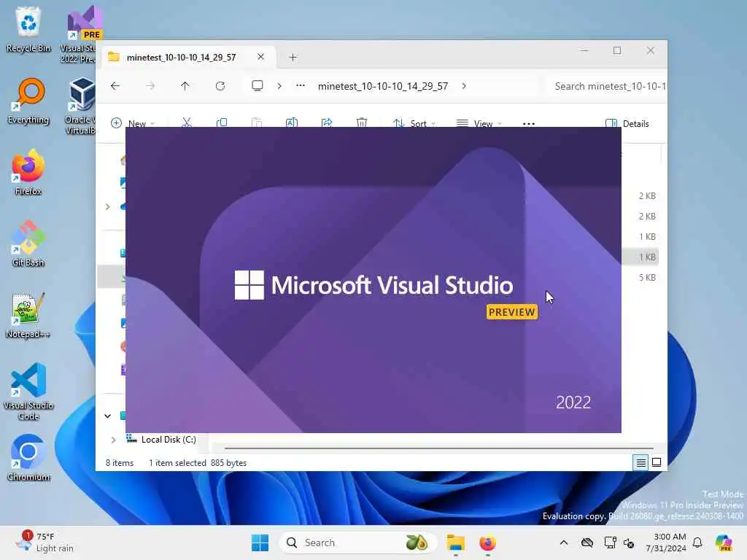The width and height of the screenshot is (747, 560).
Task: Open Firefox from the taskbar
Action: click(487, 542)
